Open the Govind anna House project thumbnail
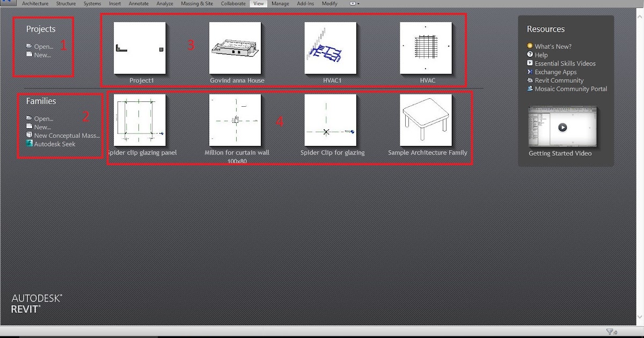Screen dimensions: 644x338 236,48
